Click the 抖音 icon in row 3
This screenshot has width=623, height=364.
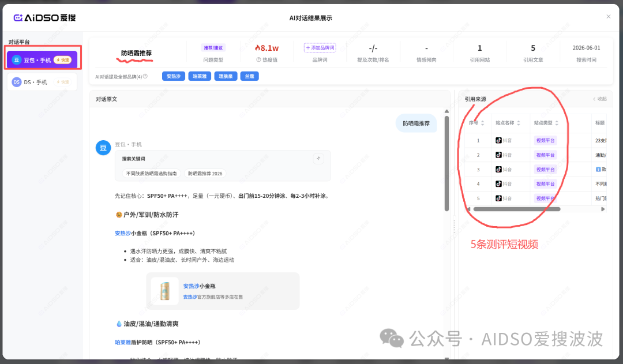click(498, 169)
